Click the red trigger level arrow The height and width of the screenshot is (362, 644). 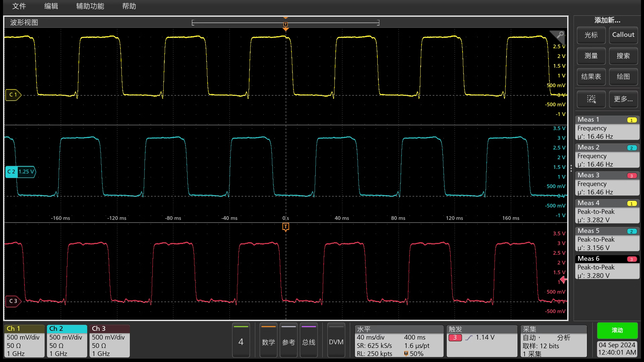coord(563,279)
